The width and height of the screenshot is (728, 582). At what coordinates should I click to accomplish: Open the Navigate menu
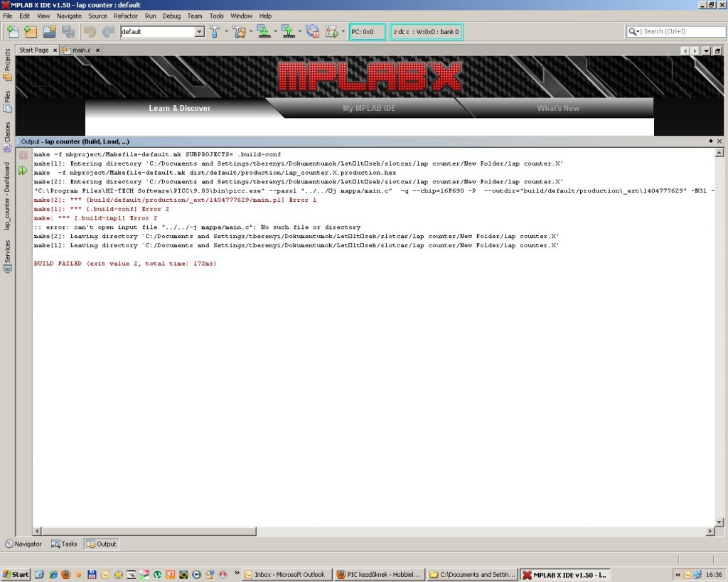tap(69, 16)
